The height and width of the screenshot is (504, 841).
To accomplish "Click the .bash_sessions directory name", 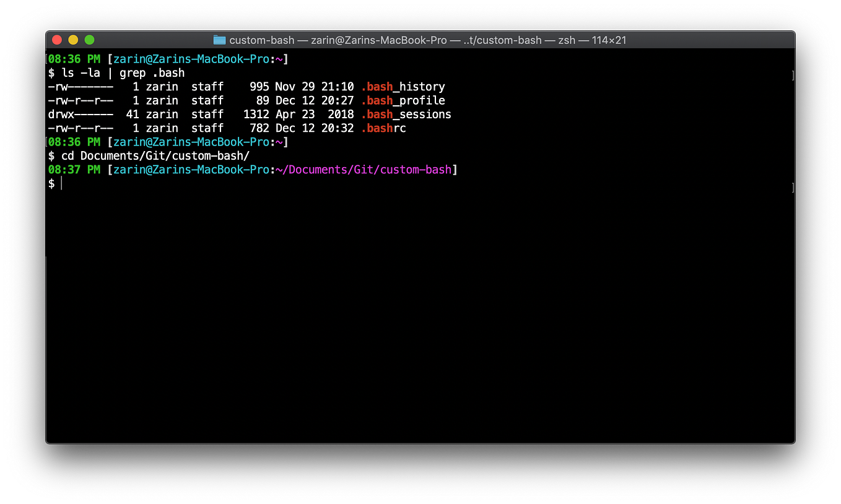I will [406, 114].
